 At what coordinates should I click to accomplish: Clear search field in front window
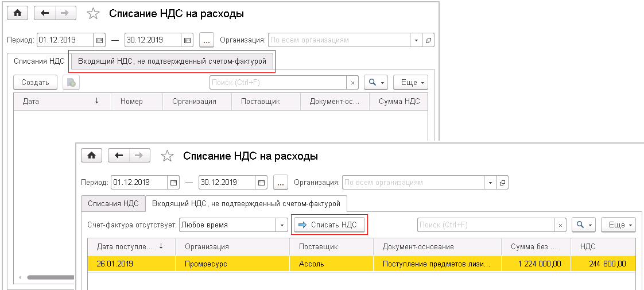tap(560, 225)
